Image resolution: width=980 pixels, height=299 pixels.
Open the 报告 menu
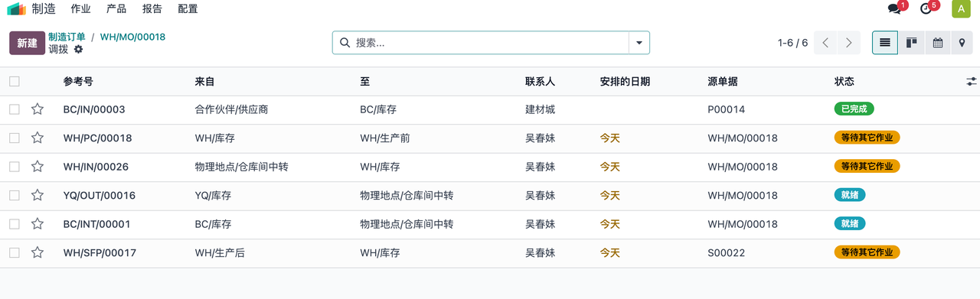point(152,9)
